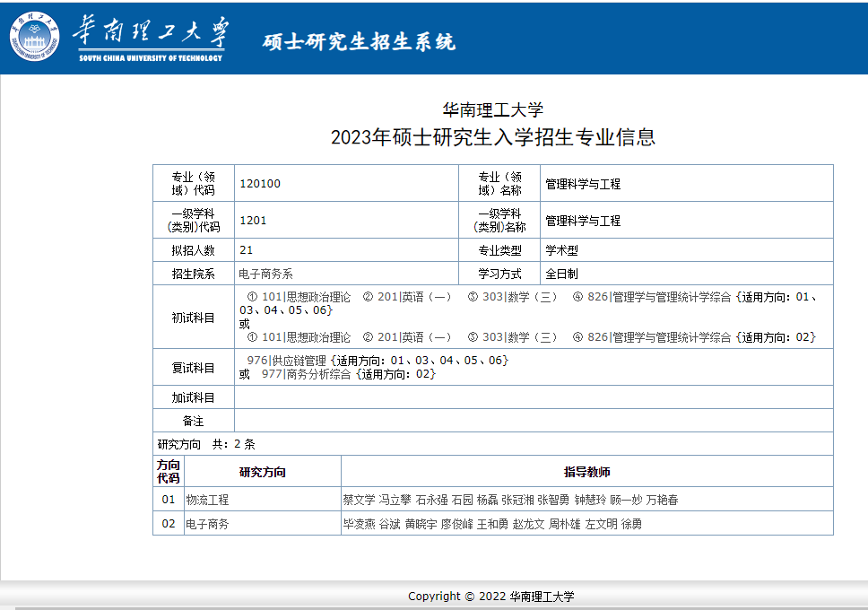The height and width of the screenshot is (610, 868).
Task: Click the 适用方向: 02 line of exam subjects
Action: pyautogui.click(x=531, y=337)
